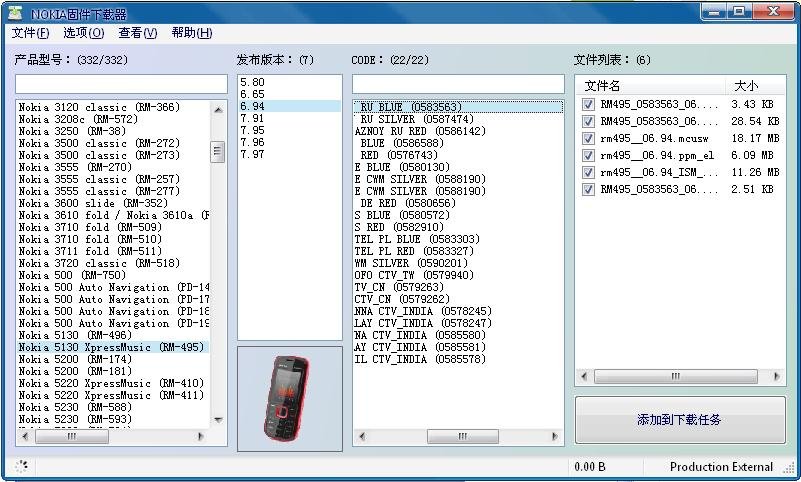Viewport: 801px width, 482px height.
Task: Select release version 7.91
Action: 290,118
